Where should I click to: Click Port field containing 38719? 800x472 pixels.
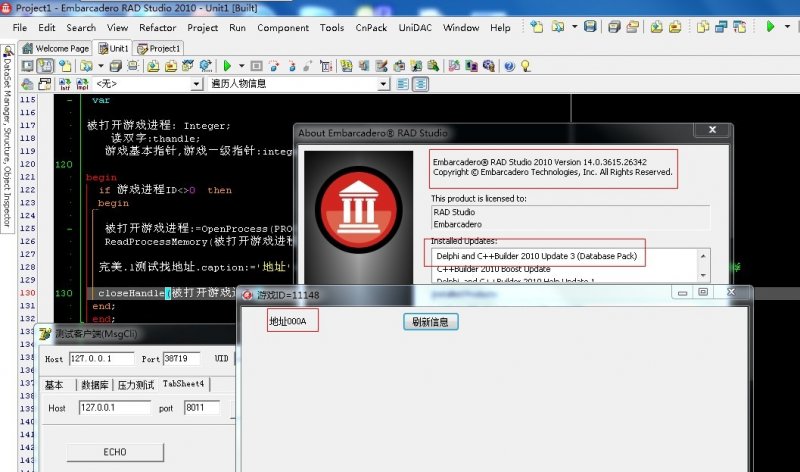pos(182,359)
